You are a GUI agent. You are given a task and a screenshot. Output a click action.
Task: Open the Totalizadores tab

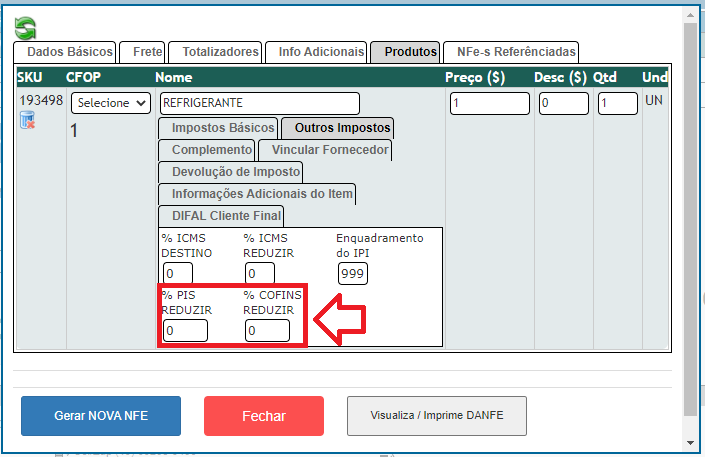click(215, 52)
